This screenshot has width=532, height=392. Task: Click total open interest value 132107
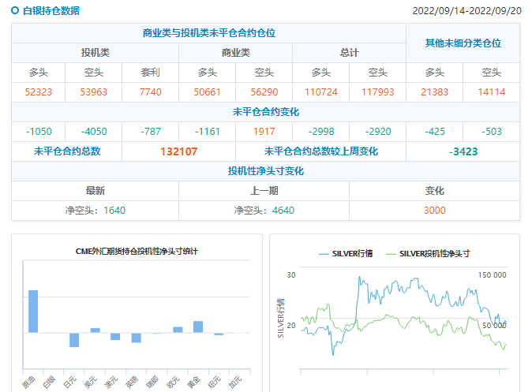tap(178, 151)
